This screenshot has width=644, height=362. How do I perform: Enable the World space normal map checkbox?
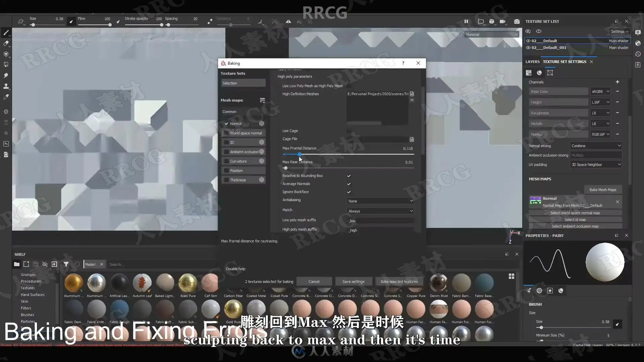pyautogui.click(x=226, y=133)
